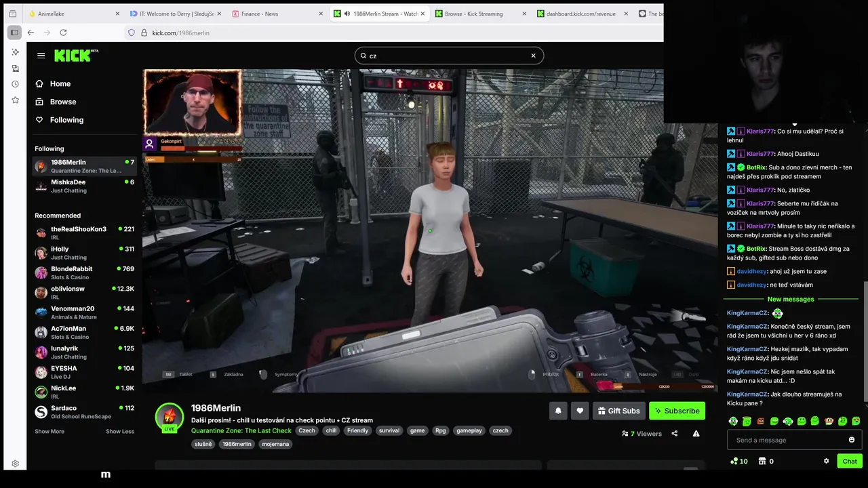Open the emoji picker in chat input
The width and height of the screenshot is (868, 488).
tap(852, 440)
